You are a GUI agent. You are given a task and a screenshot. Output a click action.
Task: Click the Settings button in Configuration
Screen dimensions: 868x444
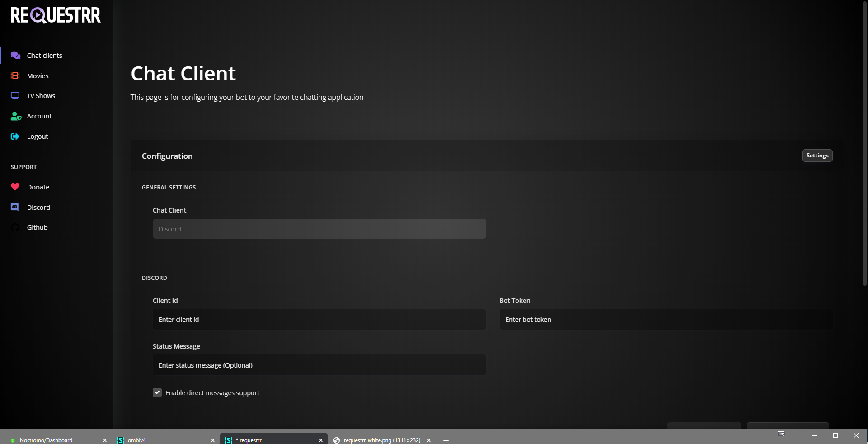pyautogui.click(x=817, y=156)
